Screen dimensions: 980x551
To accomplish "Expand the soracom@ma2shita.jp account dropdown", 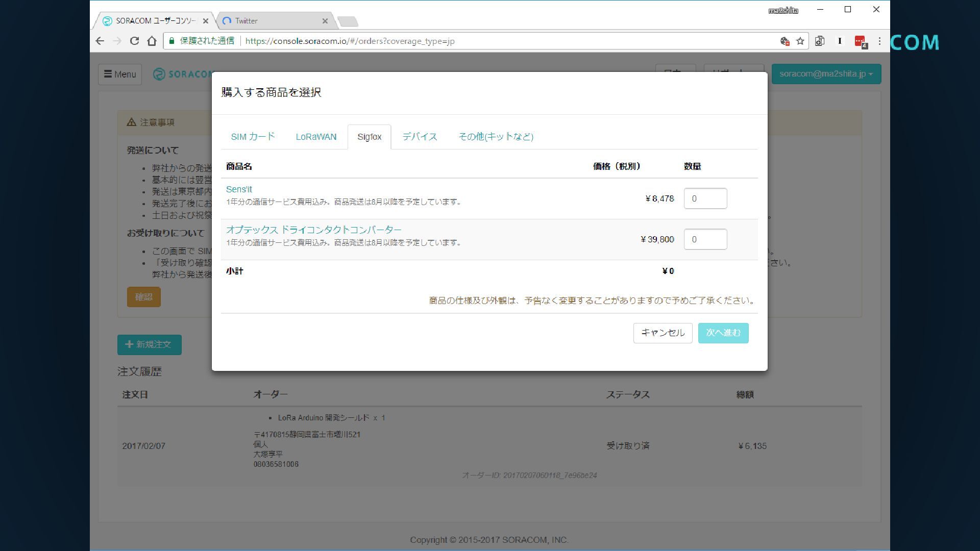I will [x=826, y=73].
